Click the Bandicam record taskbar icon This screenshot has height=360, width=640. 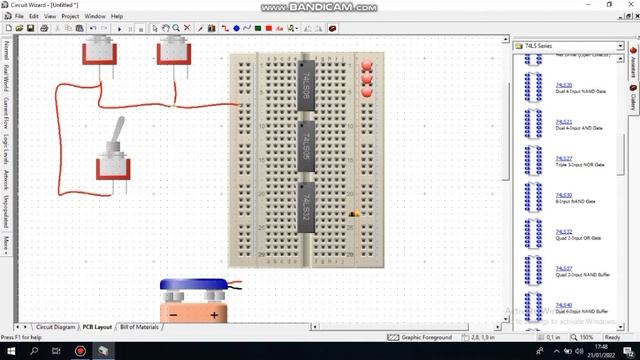tap(80, 351)
